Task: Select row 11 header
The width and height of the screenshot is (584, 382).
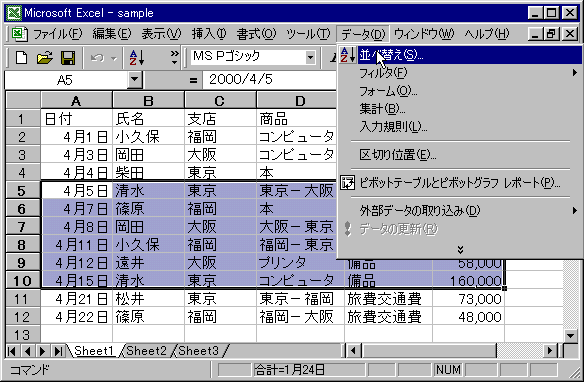Action: [x=22, y=299]
